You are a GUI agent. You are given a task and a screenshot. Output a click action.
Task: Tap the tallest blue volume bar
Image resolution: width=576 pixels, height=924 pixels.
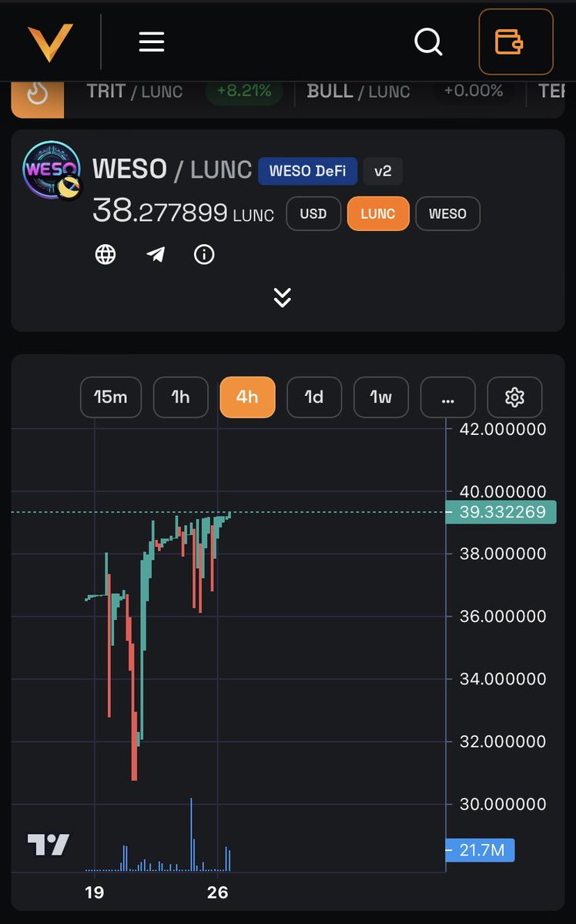click(x=191, y=835)
